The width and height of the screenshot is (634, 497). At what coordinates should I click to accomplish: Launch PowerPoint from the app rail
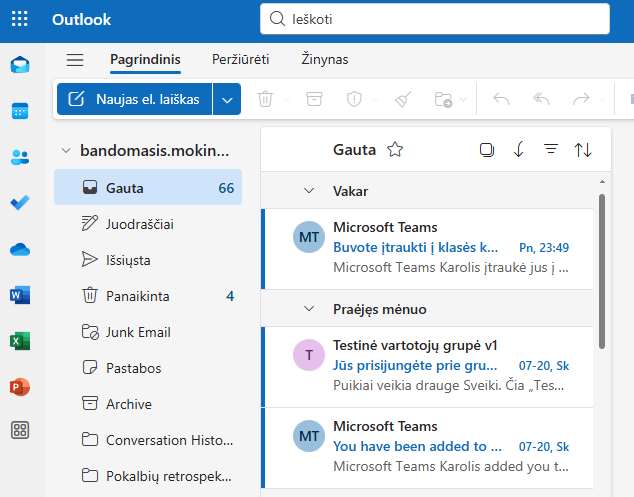coord(20,387)
